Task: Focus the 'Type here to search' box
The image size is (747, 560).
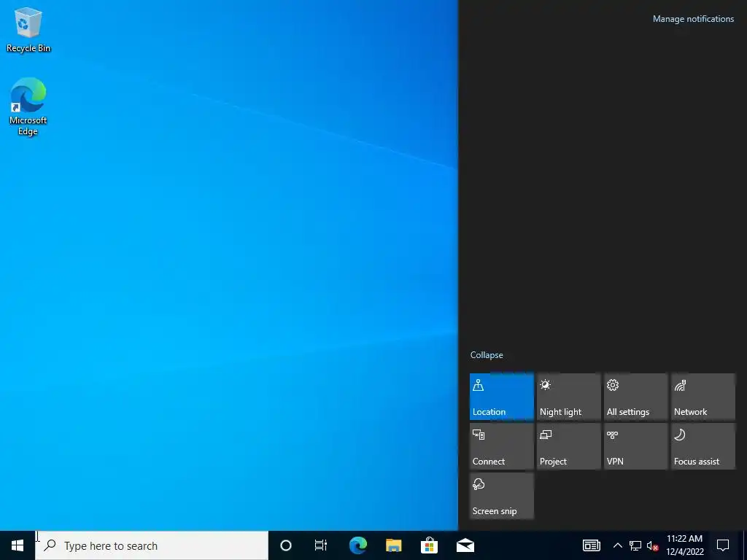Action: (x=152, y=545)
